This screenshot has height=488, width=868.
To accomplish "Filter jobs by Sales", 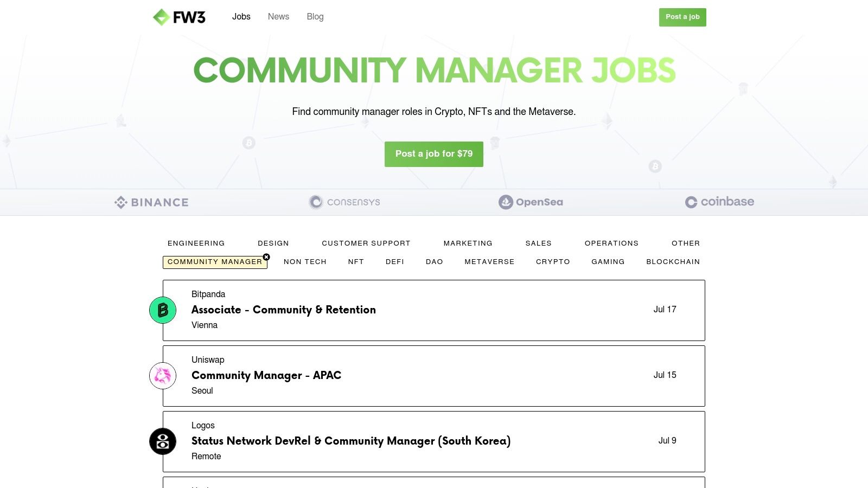I will click(539, 243).
